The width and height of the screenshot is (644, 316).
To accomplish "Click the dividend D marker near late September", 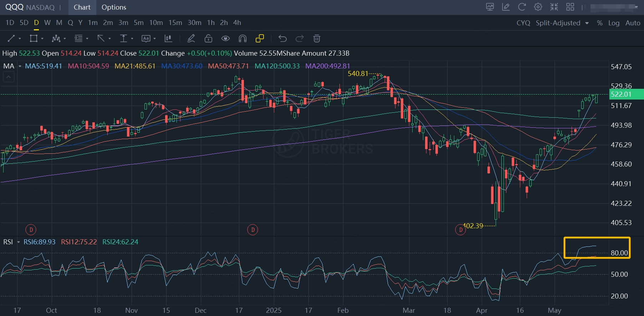I will click(31, 230).
